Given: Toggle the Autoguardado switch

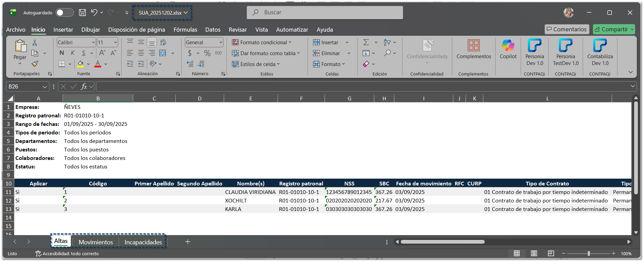Looking at the screenshot, I should (64, 13).
